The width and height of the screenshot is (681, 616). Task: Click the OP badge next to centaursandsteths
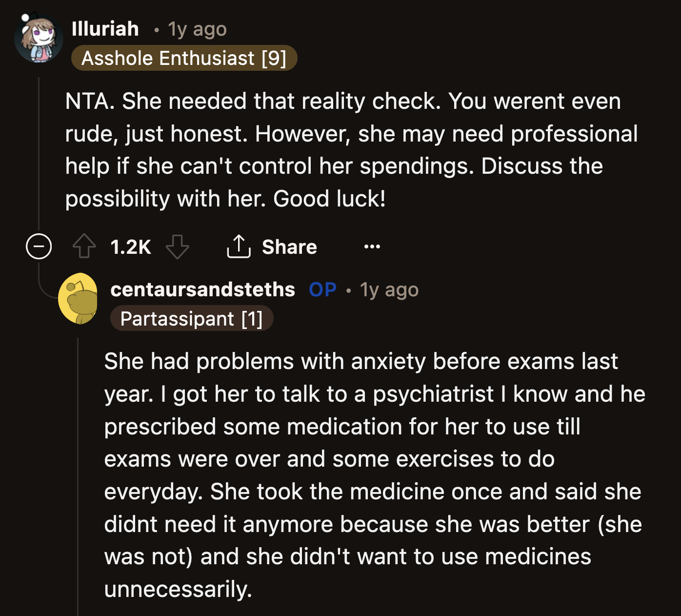point(322,289)
